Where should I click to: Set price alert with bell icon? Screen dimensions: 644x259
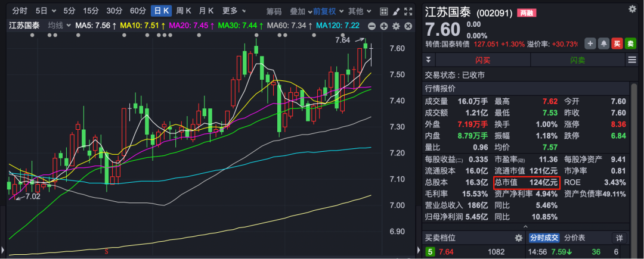pyautogui.click(x=604, y=43)
